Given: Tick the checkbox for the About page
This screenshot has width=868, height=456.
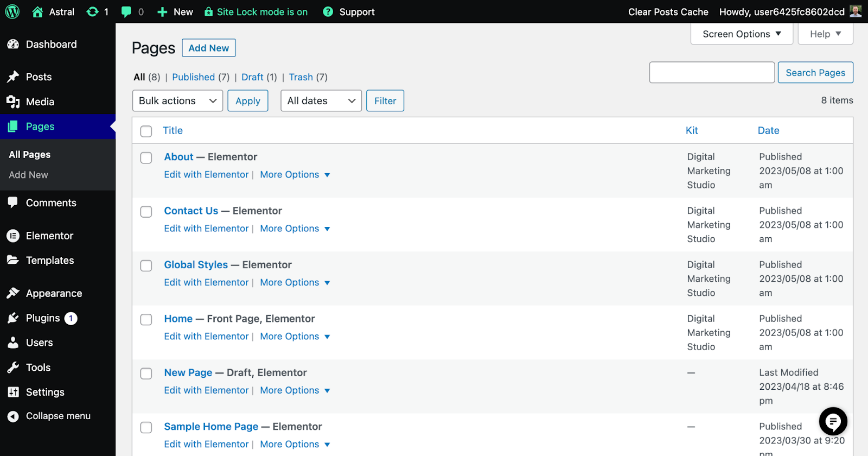Looking at the screenshot, I should click(x=146, y=158).
